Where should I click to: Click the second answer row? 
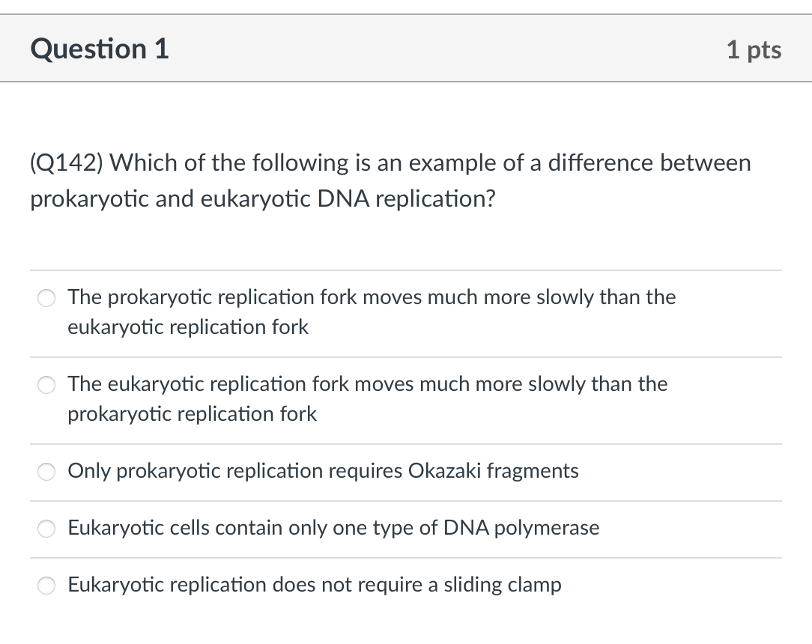pos(406,398)
